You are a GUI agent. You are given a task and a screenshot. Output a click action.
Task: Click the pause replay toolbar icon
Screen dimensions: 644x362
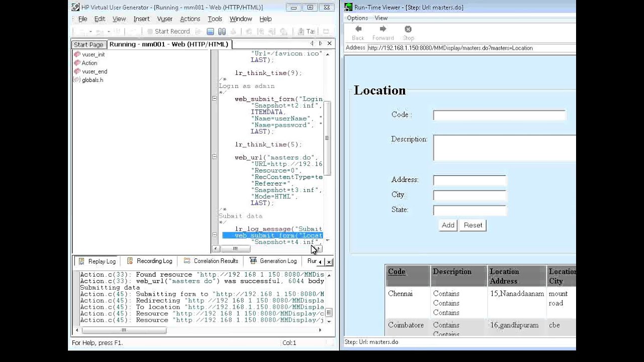click(222, 32)
